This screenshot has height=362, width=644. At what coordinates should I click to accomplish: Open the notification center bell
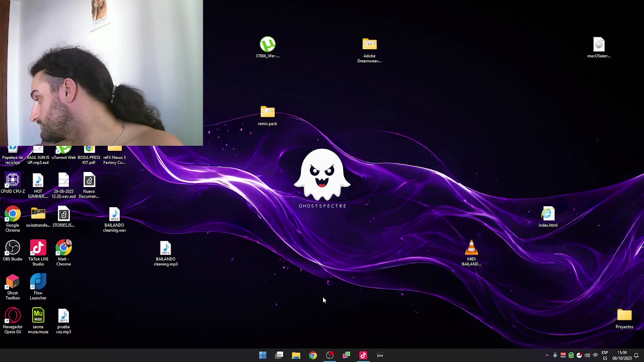click(x=636, y=355)
